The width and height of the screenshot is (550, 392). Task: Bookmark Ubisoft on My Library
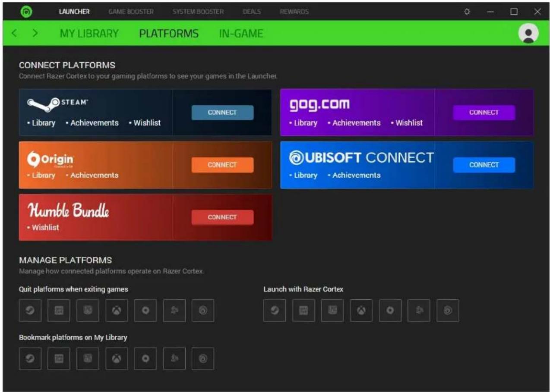(x=203, y=359)
